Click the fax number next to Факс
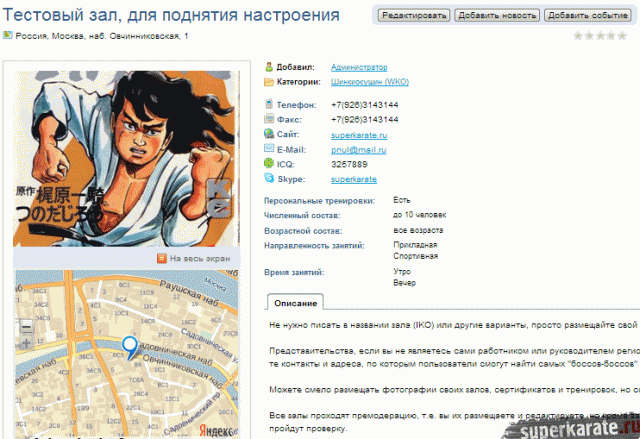This screenshot has height=439, width=640. (x=364, y=120)
